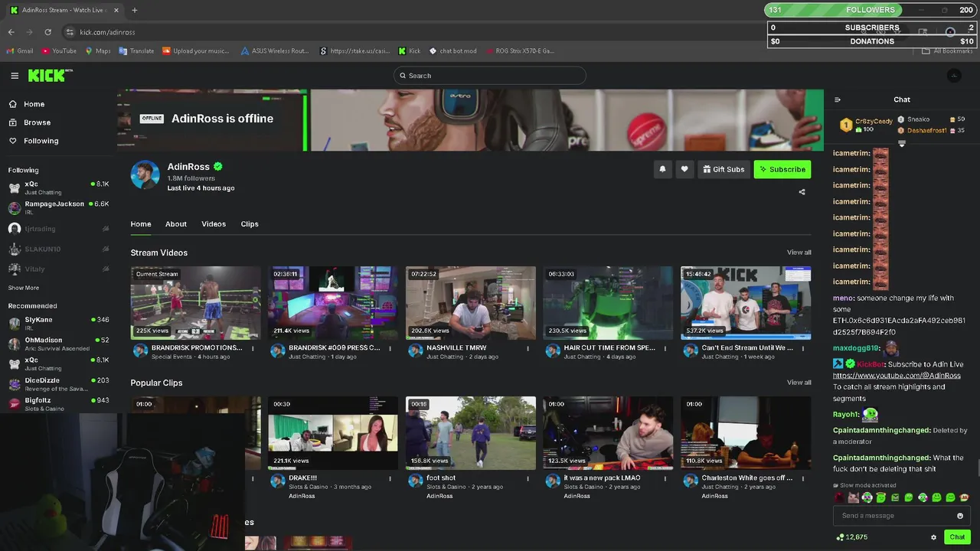The height and width of the screenshot is (551, 980).
Task: Open SlyKane in Recommended list
Action: (58, 323)
